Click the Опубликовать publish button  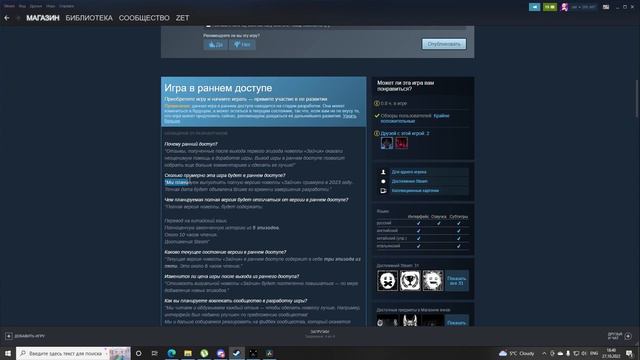(x=444, y=44)
